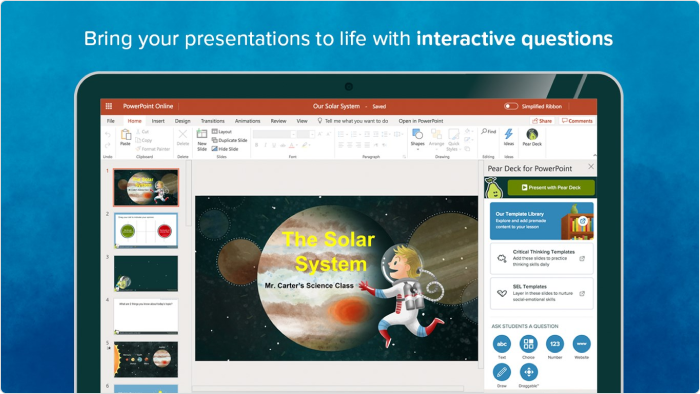Click Mr. Carter's Science Class subtitle
The height and width of the screenshot is (394, 700).
coord(309,286)
